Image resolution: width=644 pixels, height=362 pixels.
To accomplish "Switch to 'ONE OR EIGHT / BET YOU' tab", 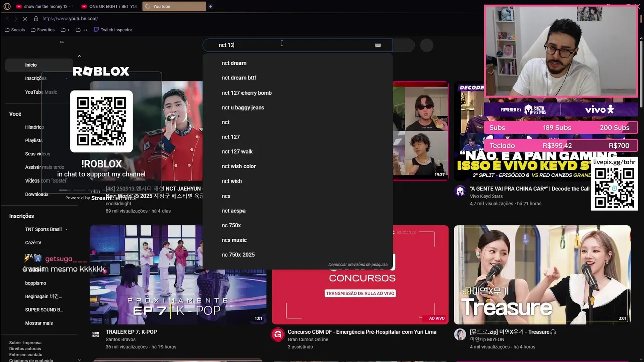I will click(108, 6).
